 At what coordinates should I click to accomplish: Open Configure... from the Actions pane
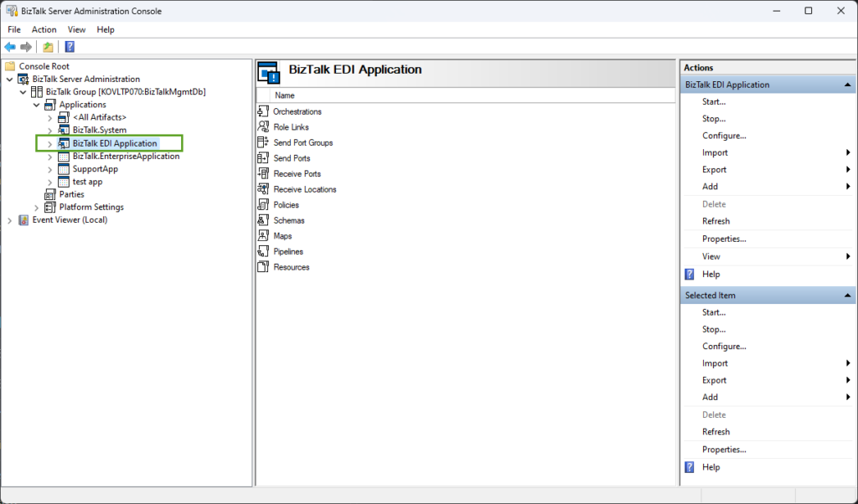723,135
